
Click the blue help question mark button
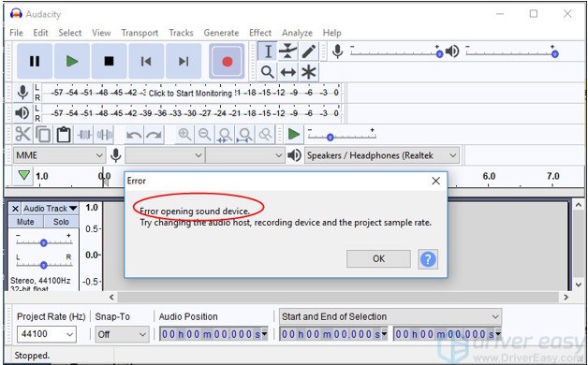coord(428,259)
